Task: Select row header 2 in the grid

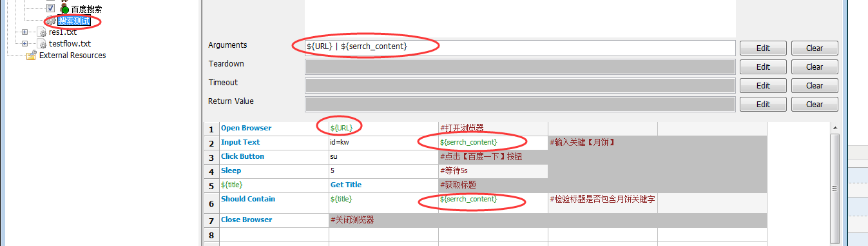Action: pyautogui.click(x=211, y=143)
